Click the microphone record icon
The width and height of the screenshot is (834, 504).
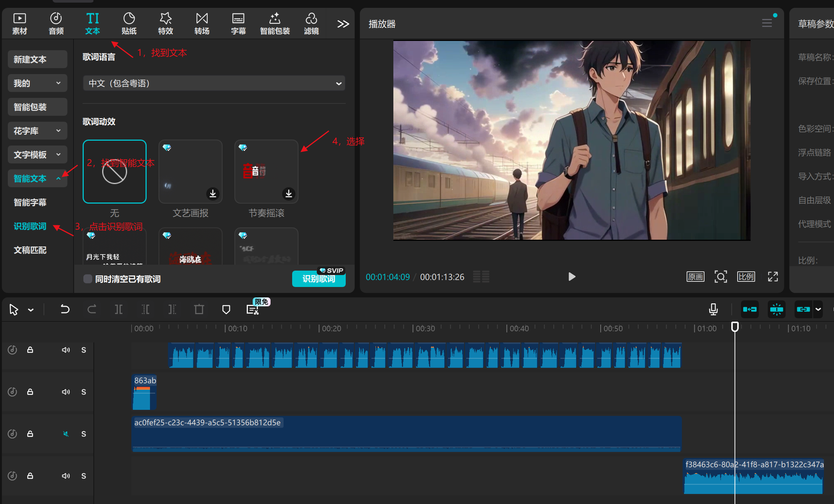coord(713,309)
